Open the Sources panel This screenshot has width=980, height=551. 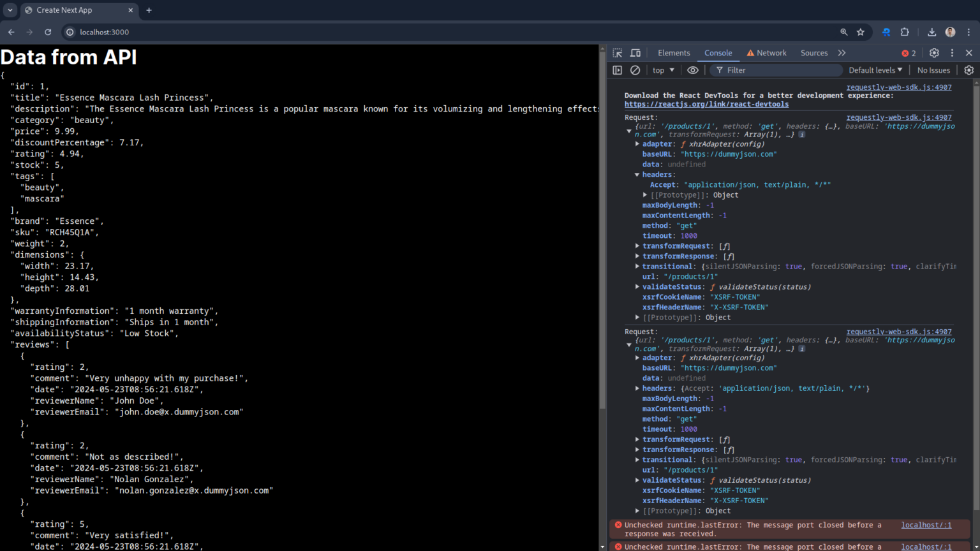click(x=814, y=53)
